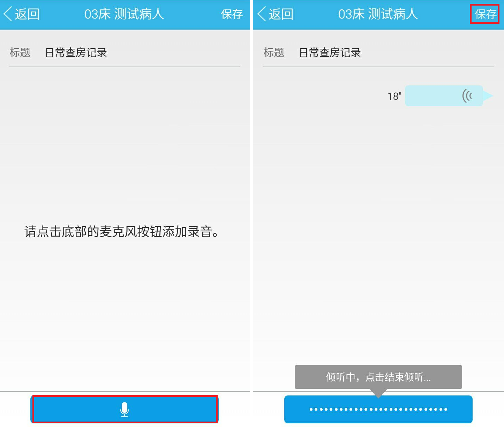Image resolution: width=504 pixels, height=431 pixels.
Task: Stop listening by tapping the dotted blue bar
Action: pyautogui.click(x=378, y=409)
